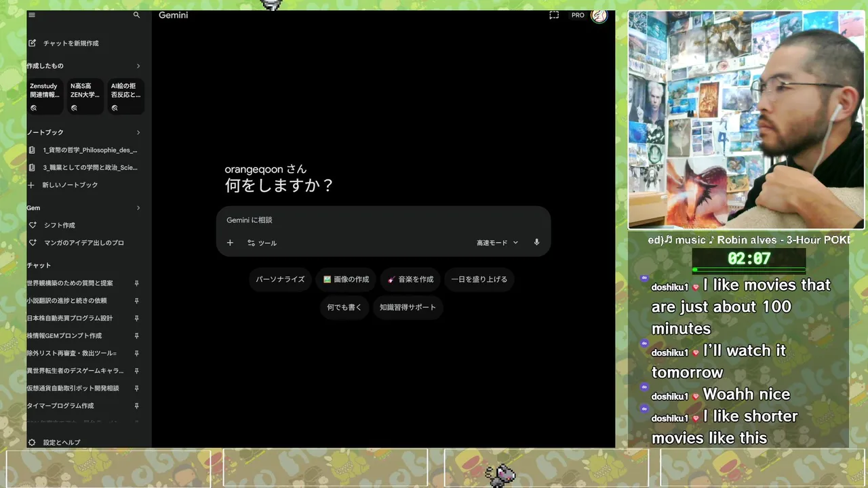
Task: Click the green stream progress bar under timer
Action: [x=749, y=270]
